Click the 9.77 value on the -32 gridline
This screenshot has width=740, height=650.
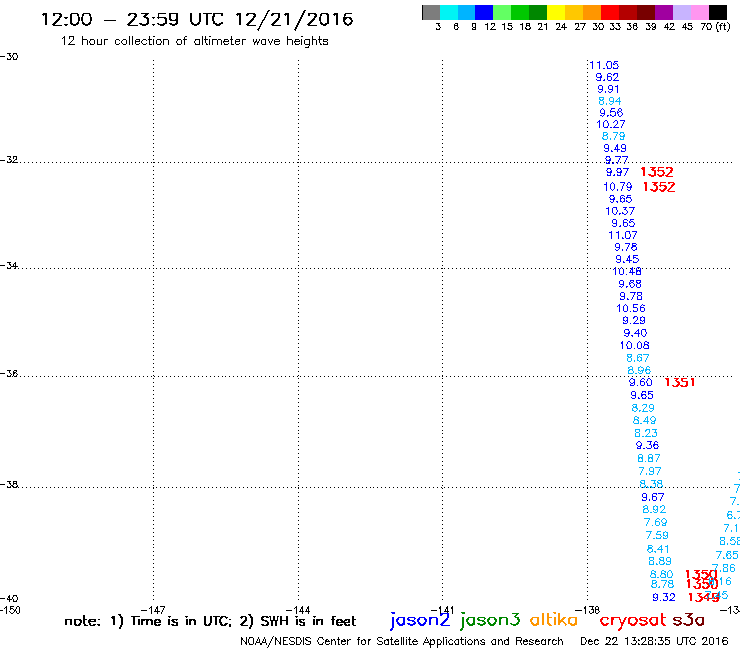[616, 160]
